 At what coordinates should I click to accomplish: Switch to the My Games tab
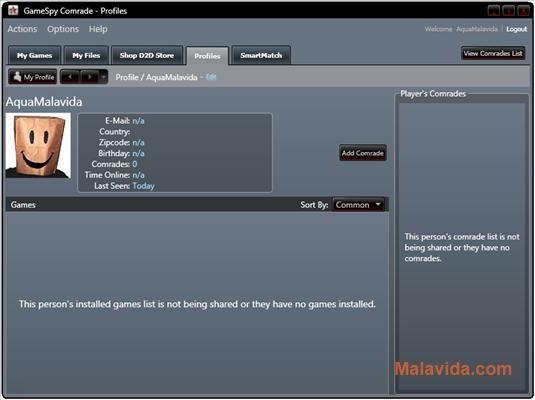pyautogui.click(x=34, y=55)
